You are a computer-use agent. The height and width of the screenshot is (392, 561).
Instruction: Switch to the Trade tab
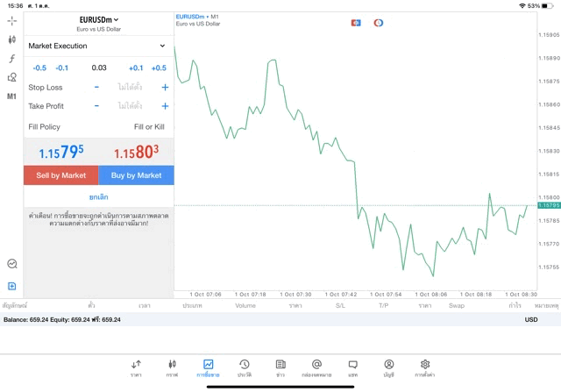pos(208,368)
